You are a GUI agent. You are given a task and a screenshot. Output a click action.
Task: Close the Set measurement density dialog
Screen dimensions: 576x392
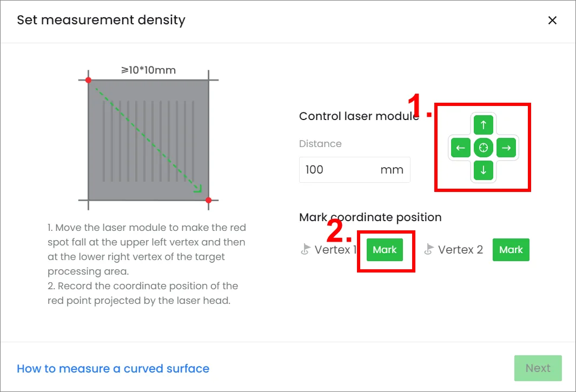click(x=552, y=20)
